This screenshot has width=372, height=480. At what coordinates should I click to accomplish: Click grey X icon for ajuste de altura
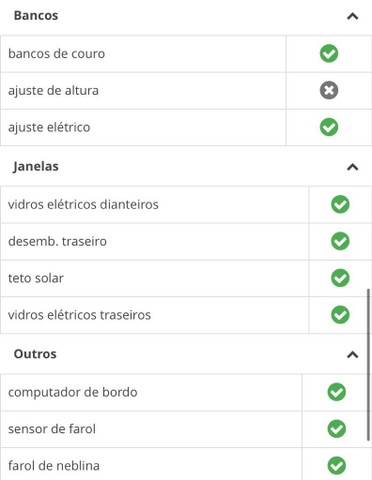(329, 90)
